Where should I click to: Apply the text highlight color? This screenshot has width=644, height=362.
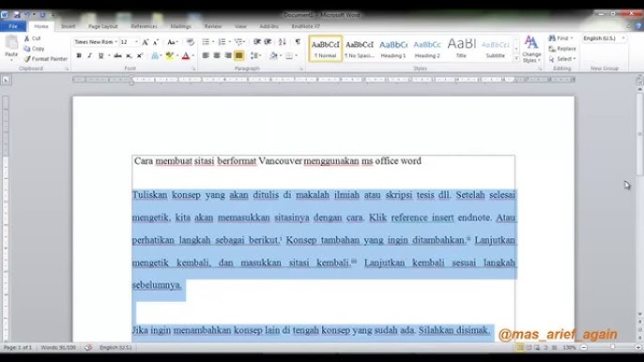169,55
